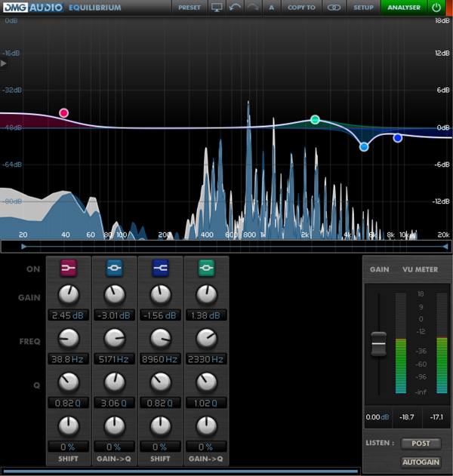Click the frequency knob above 38.8 Hz
Viewport: 453px width, 476px height.
(x=69, y=339)
